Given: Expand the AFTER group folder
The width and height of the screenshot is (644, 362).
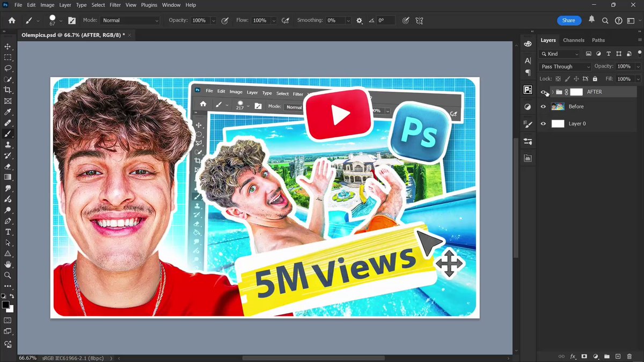Looking at the screenshot, I should 552,92.
